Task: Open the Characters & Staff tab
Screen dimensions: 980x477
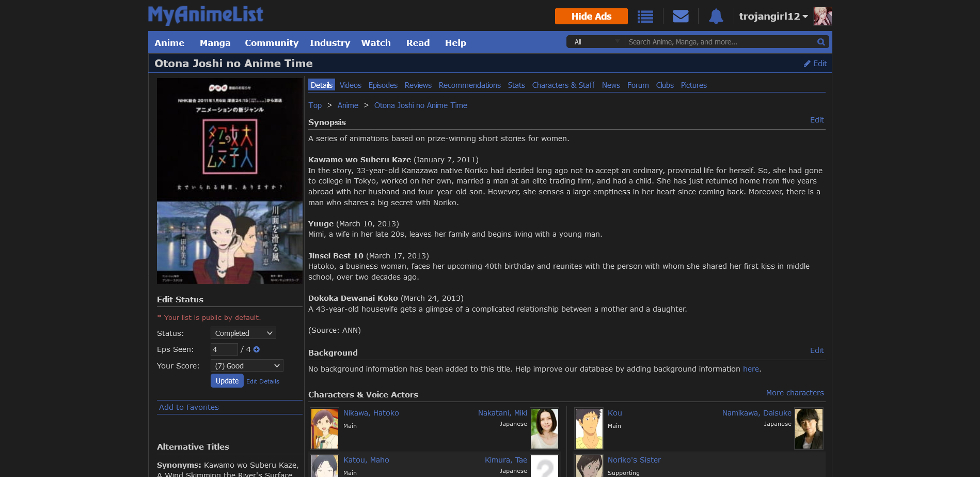Action: [563, 85]
